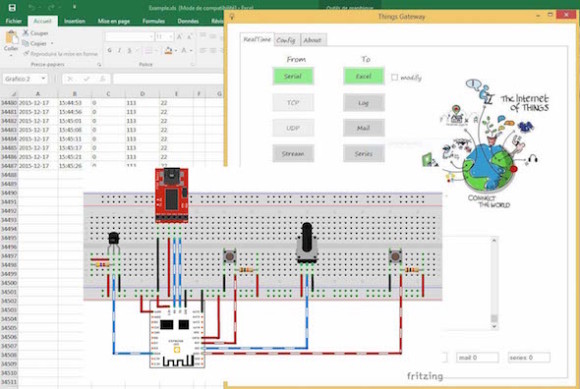This screenshot has height=389, width=580.
Task: Click the lightbulb icon in Things Gateway title bar
Action: 232,17
